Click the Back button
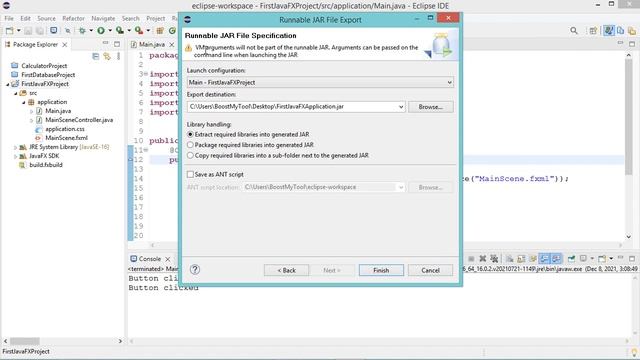The image size is (640, 360). pos(286,270)
